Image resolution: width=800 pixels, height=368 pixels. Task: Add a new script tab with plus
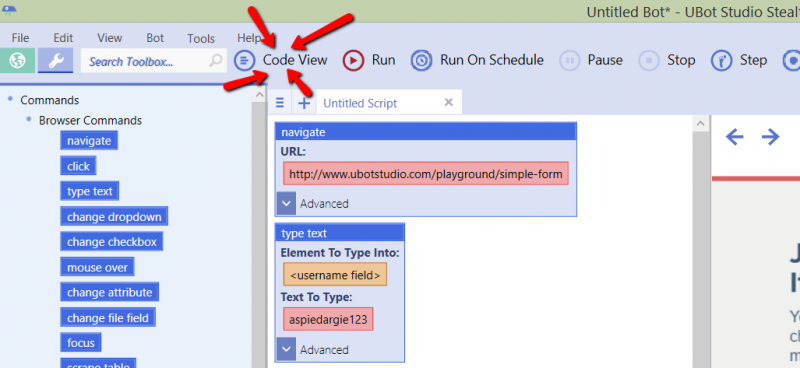click(304, 103)
